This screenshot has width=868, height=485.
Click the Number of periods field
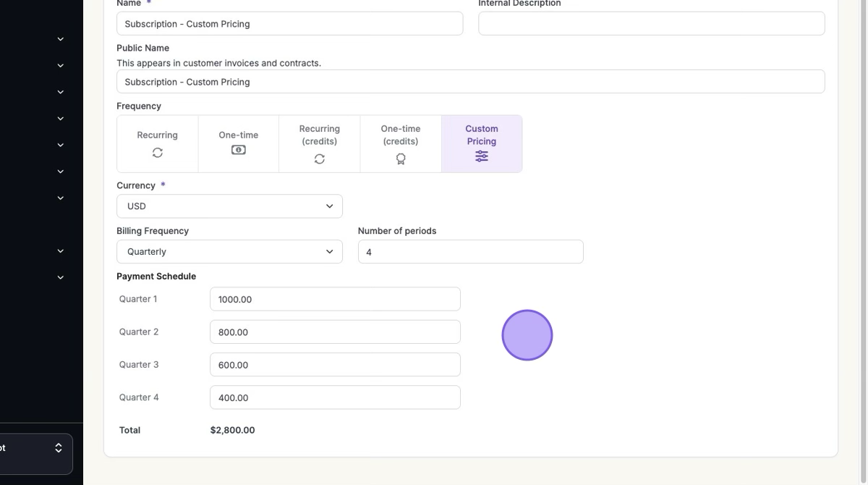click(470, 252)
